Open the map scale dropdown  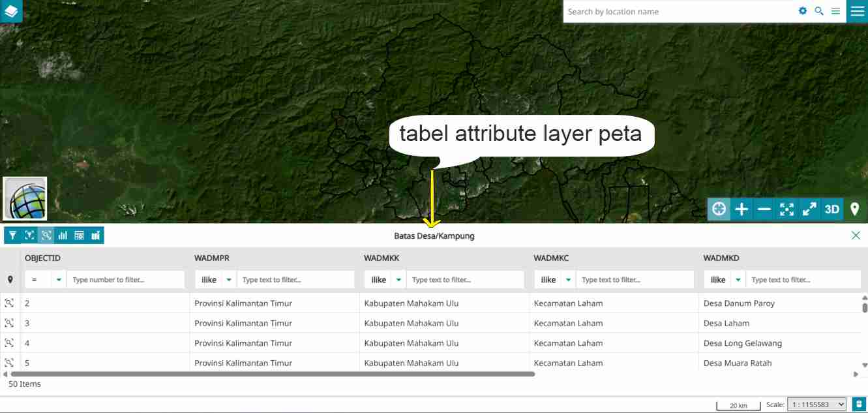(x=816, y=405)
